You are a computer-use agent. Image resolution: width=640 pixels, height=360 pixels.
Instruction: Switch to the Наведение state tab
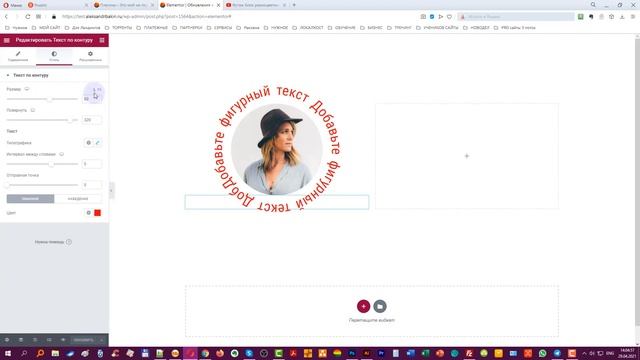pyautogui.click(x=78, y=199)
